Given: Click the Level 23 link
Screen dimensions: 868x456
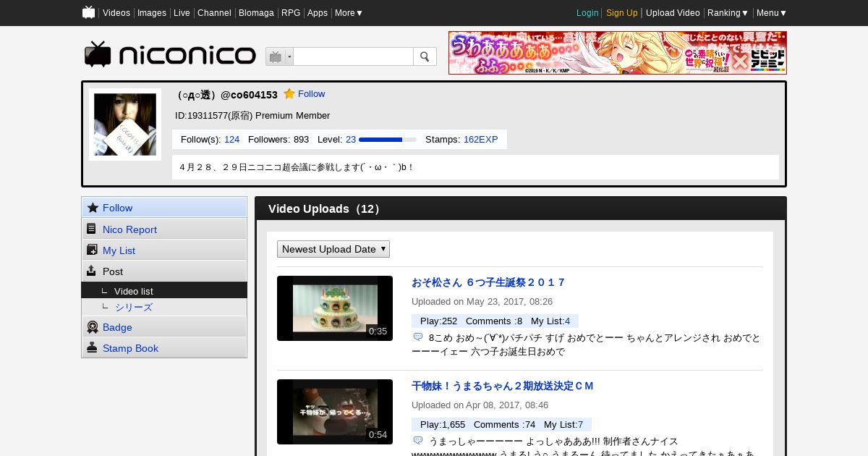Looking at the screenshot, I should coord(351,139).
